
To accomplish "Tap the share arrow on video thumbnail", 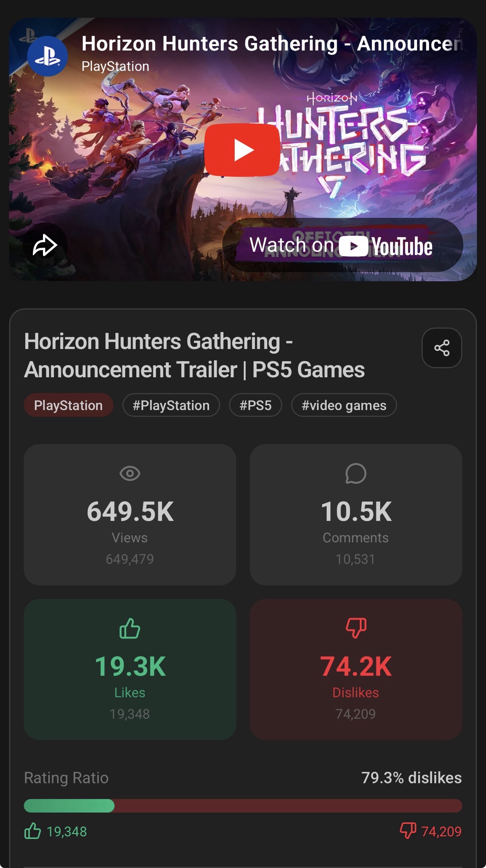I will click(45, 245).
